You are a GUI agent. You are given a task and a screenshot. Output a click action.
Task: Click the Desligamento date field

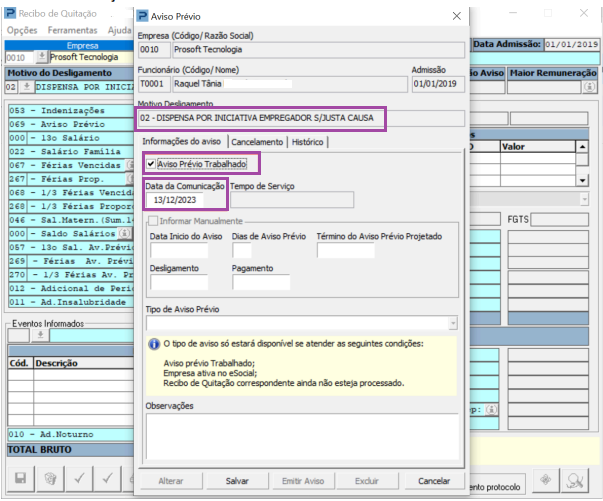(x=179, y=282)
